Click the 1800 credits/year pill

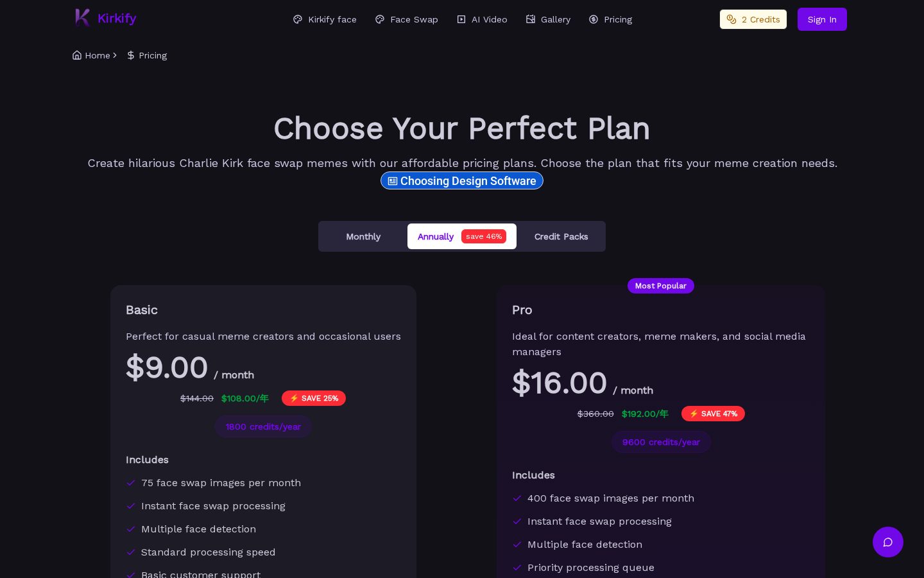(x=263, y=426)
